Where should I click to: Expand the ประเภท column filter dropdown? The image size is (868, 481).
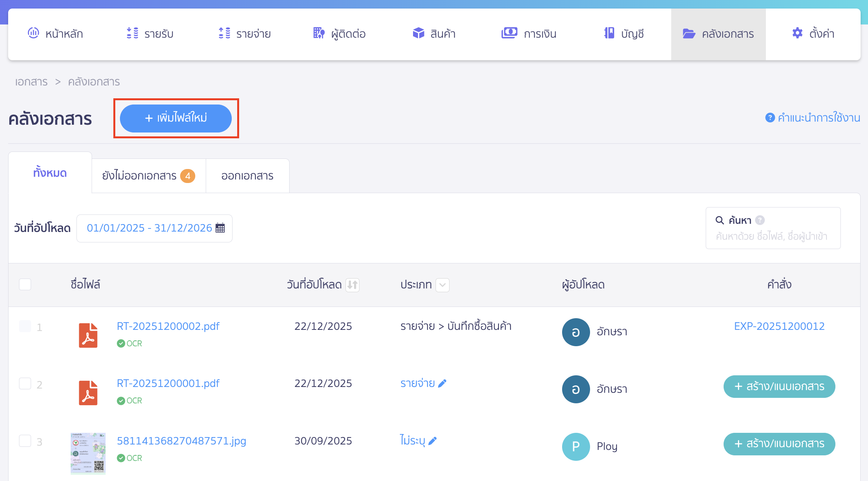click(443, 285)
